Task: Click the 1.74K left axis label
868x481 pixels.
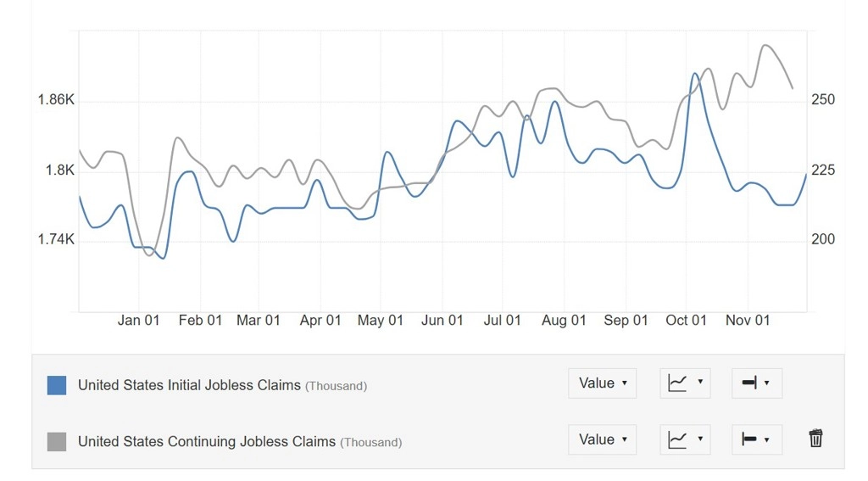Action: tap(56, 240)
